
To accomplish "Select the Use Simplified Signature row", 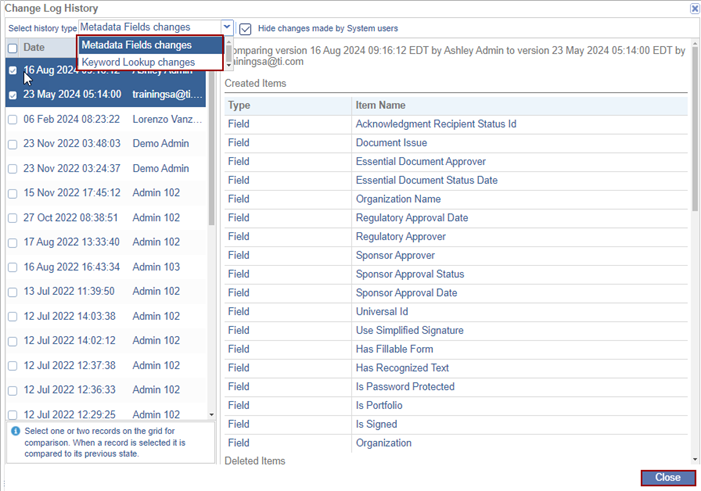I will click(x=409, y=330).
